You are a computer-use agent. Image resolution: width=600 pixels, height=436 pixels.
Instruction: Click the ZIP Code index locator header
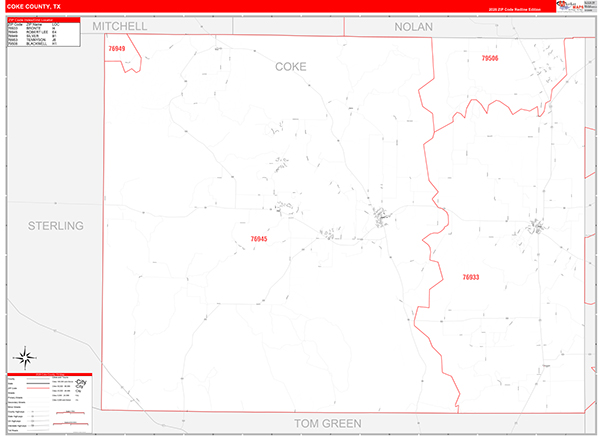44,20
